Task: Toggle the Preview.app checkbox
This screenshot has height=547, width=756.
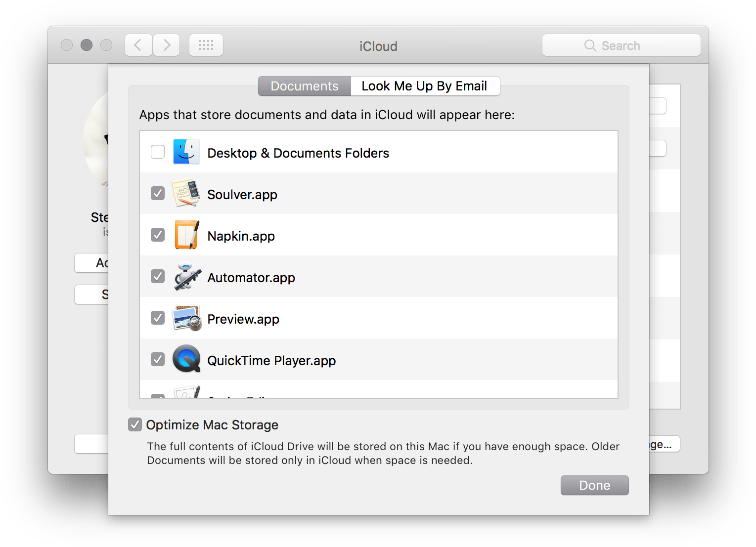Action: tap(158, 318)
